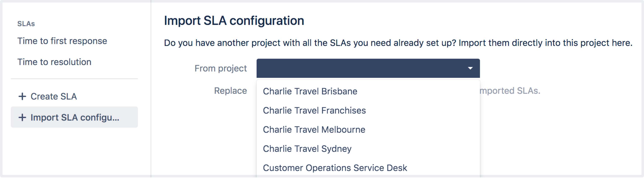Pick Charlie Travel Melbourne in dropdown list

click(x=314, y=130)
